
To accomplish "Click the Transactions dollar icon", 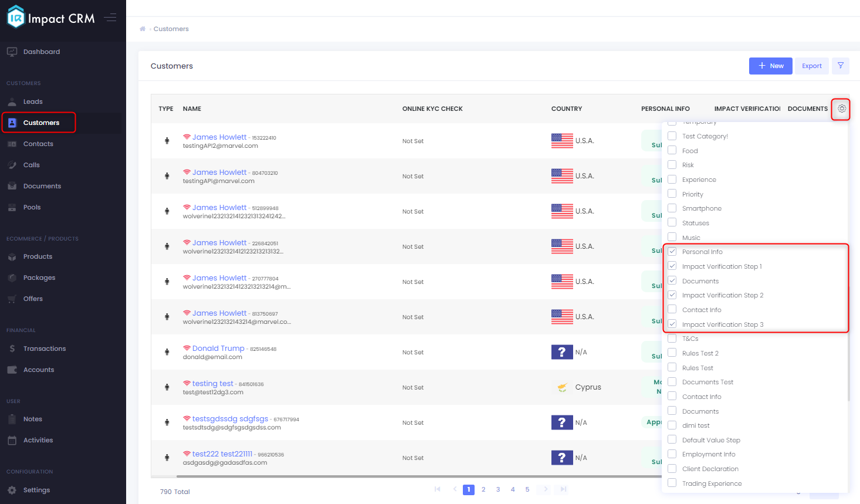I will point(12,349).
